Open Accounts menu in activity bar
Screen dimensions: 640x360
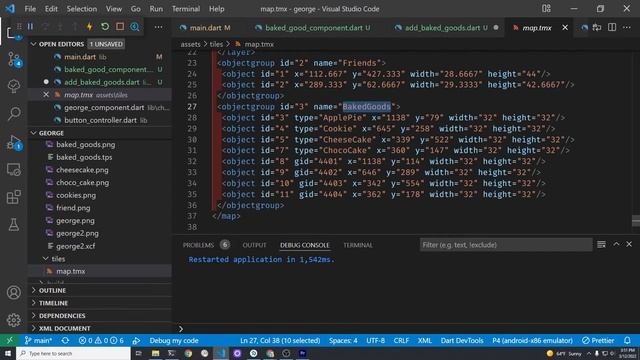pos(14,292)
